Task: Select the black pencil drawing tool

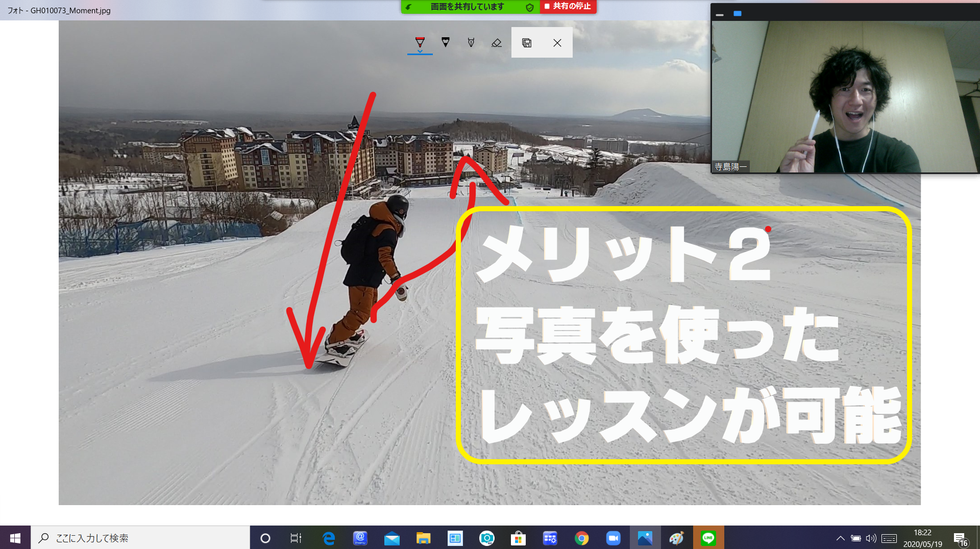Action: click(x=445, y=43)
